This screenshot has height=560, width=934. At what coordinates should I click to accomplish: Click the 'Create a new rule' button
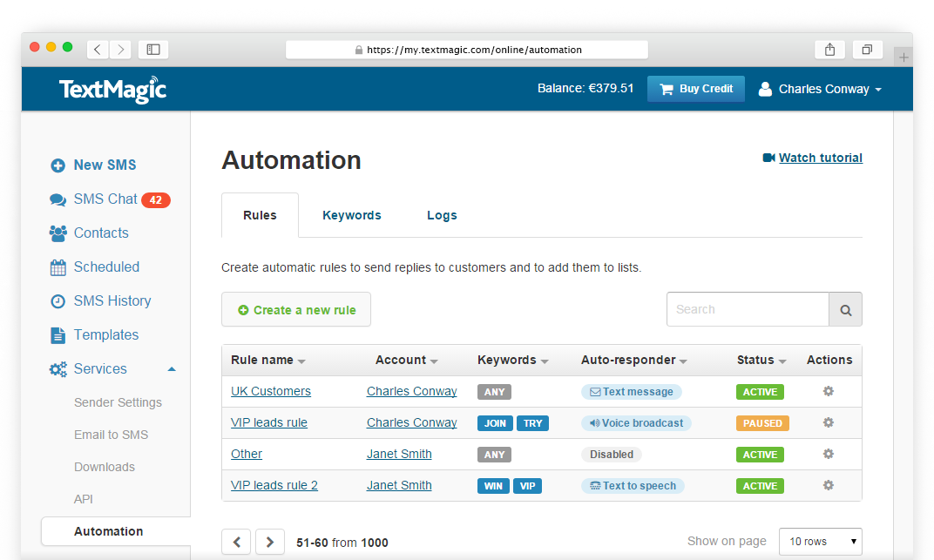click(296, 309)
